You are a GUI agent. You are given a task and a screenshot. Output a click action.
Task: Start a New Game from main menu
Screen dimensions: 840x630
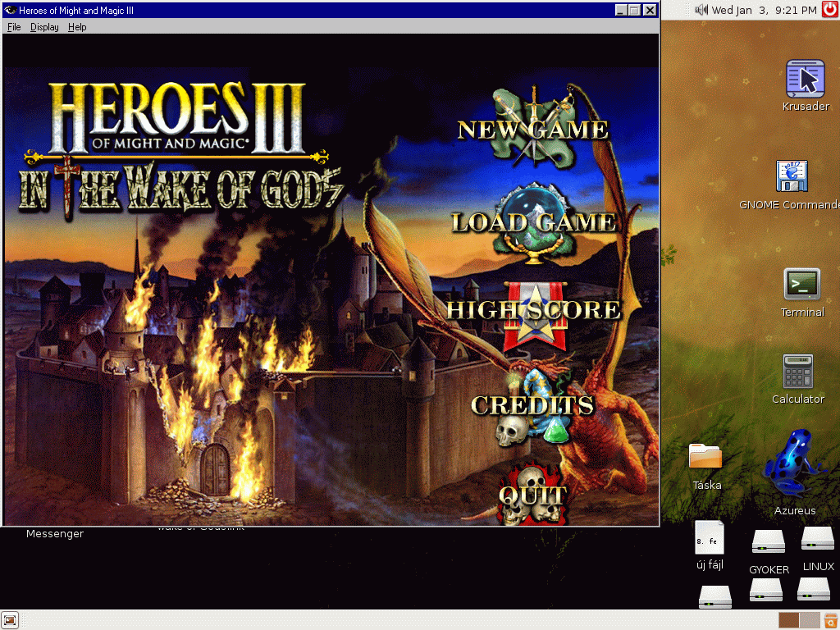[x=533, y=129]
